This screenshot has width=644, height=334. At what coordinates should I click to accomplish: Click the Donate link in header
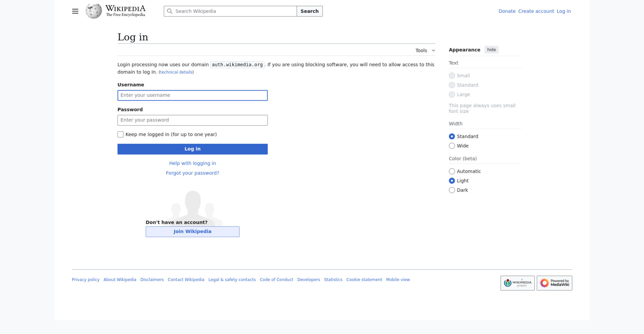(x=507, y=11)
